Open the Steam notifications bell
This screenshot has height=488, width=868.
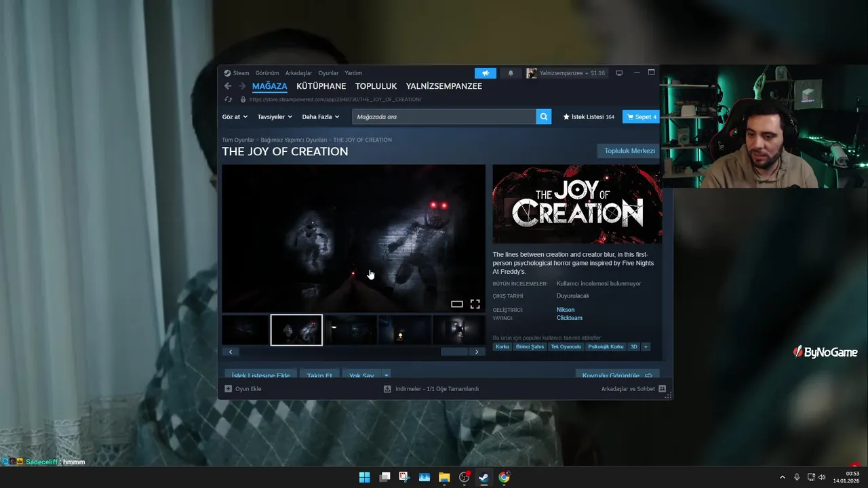point(511,73)
